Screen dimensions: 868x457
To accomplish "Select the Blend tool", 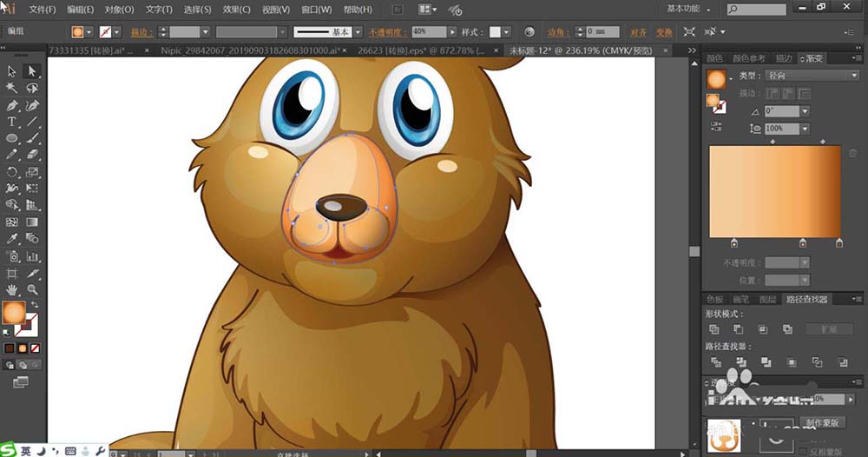I will pyautogui.click(x=32, y=239).
